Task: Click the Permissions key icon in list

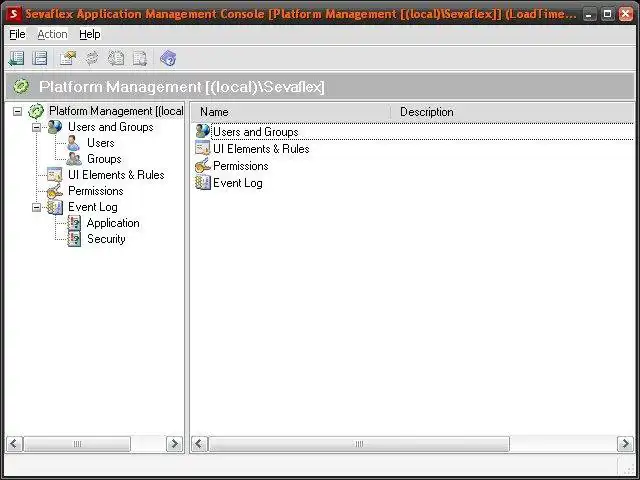Action: [x=202, y=165]
